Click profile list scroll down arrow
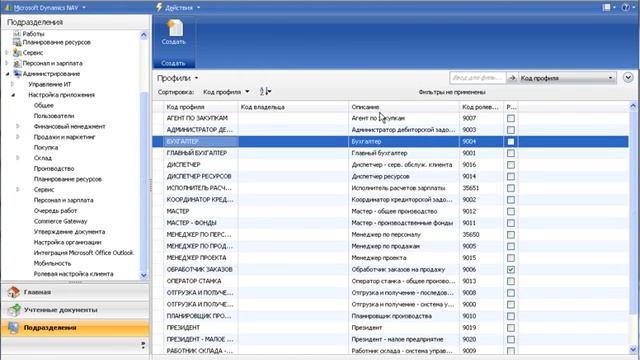The height and width of the screenshot is (360, 640). (633, 349)
